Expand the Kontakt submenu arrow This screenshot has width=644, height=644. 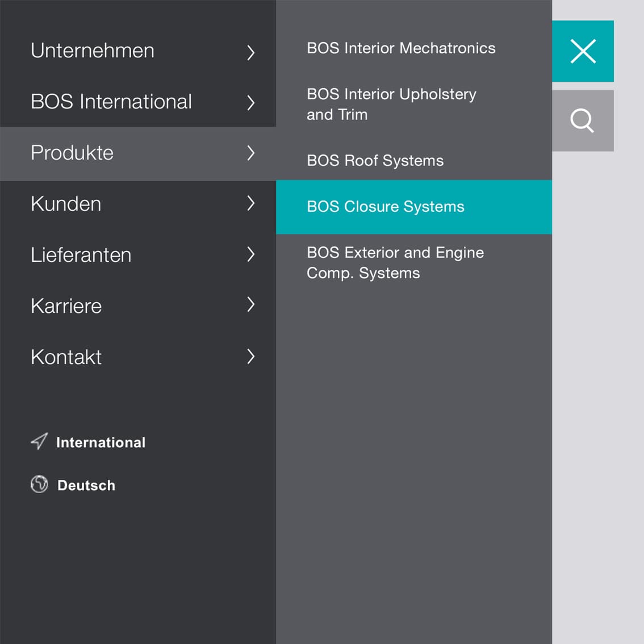250,356
